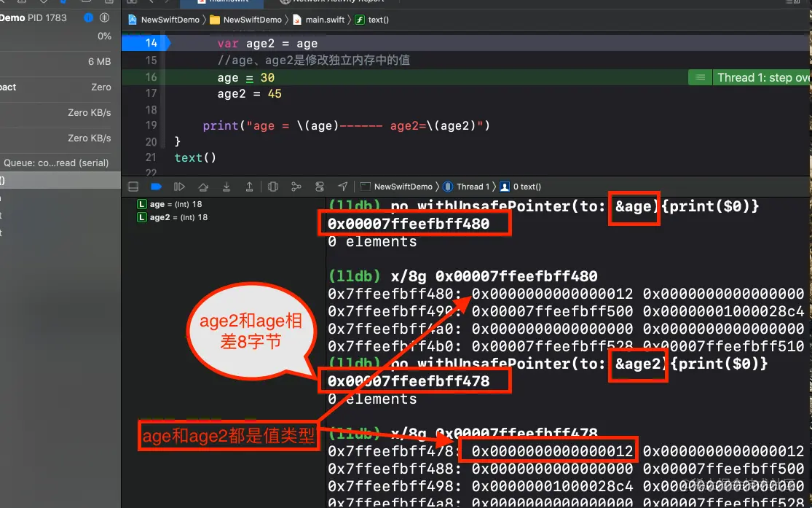Open the Simulate Location arrow menu
This screenshot has height=508, width=812.
pyautogui.click(x=343, y=187)
